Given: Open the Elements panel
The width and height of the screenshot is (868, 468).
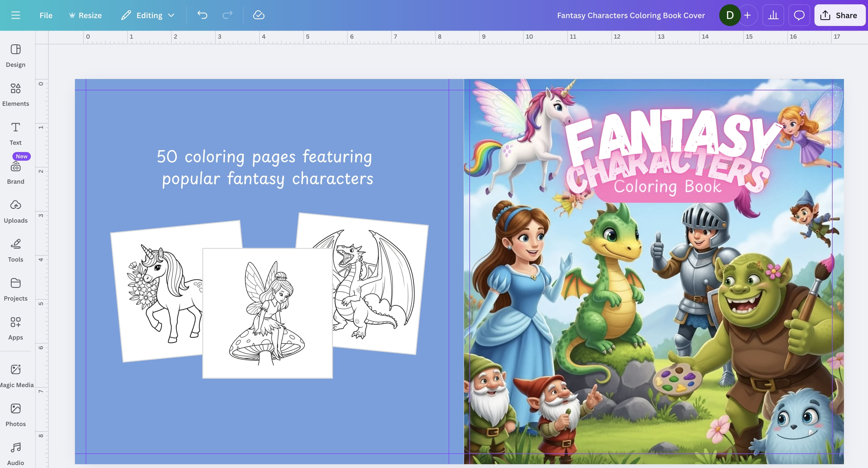Looking at the screenshot, I should tap(15, 94).
